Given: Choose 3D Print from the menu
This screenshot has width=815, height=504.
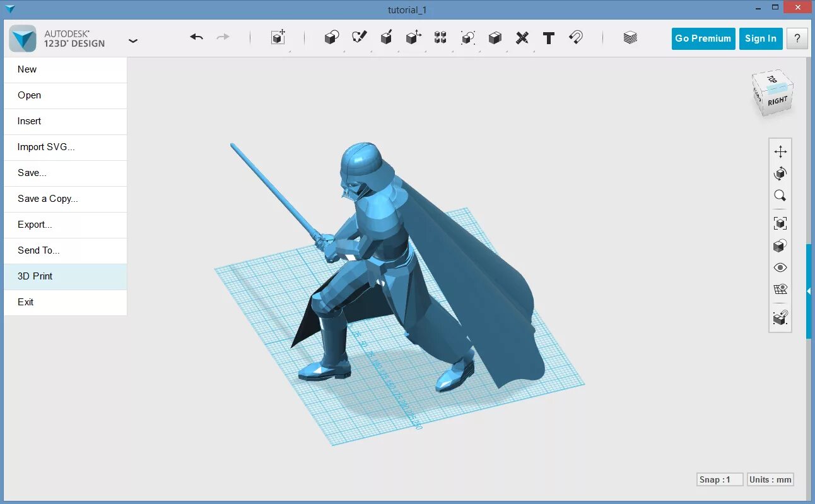Looking at the screenshot, I should (66, 277).
